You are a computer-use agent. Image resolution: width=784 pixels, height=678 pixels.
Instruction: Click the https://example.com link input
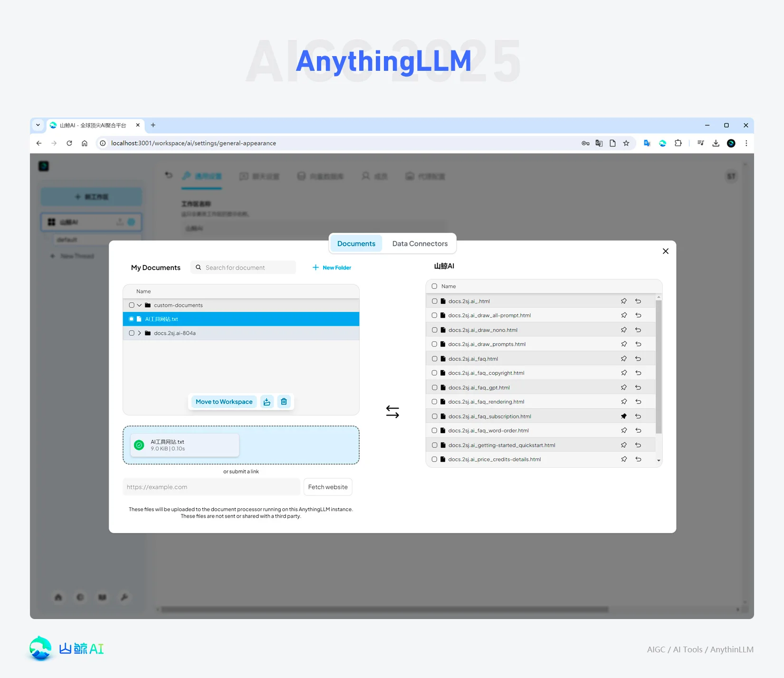click(211, 487)
